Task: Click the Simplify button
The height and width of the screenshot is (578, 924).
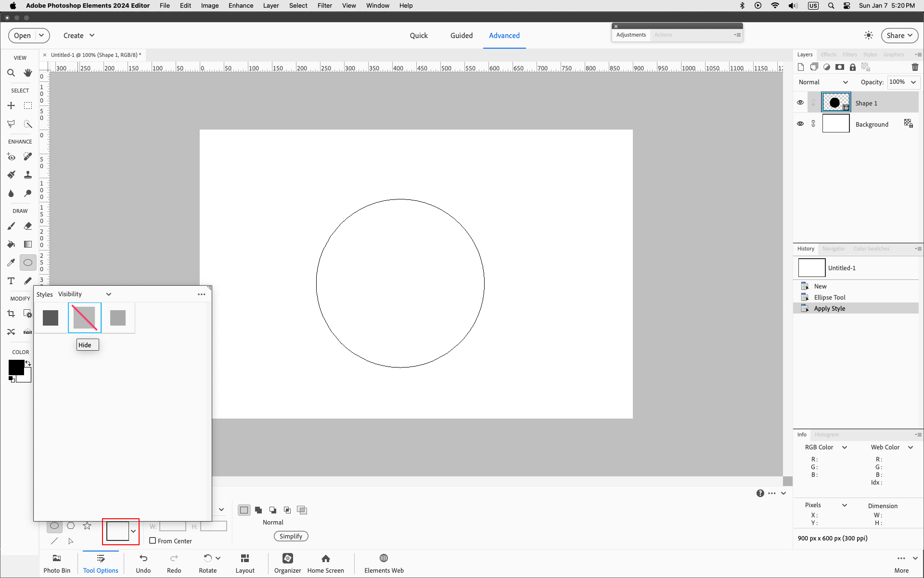Action: 291,536
